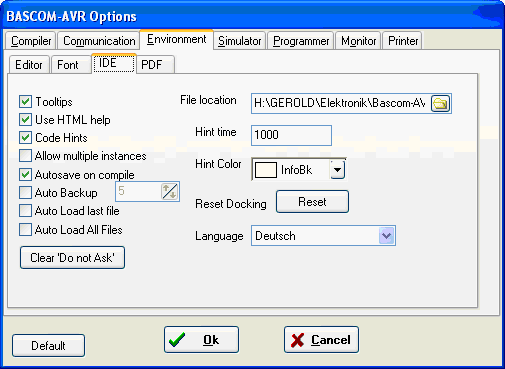Enable the Auto Backup checkbox

point(25,193)
